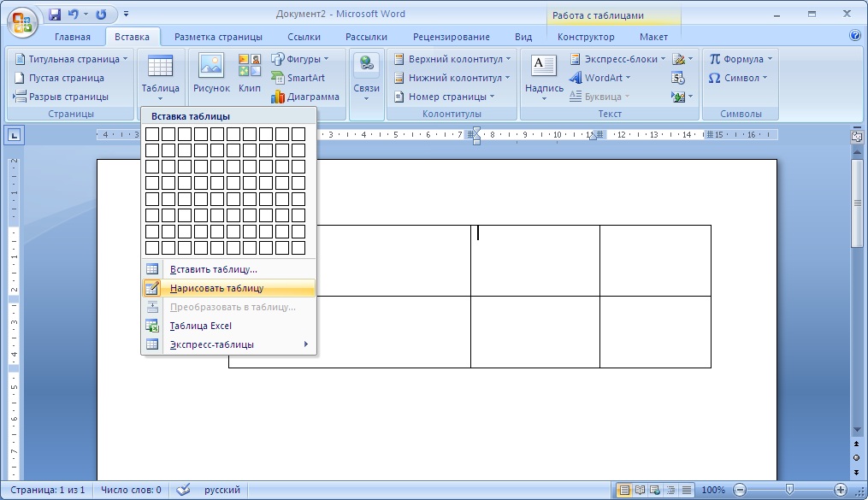Switch to outline view
The height and width of the screenshot is (500, 868).
(x=671, y=490)
